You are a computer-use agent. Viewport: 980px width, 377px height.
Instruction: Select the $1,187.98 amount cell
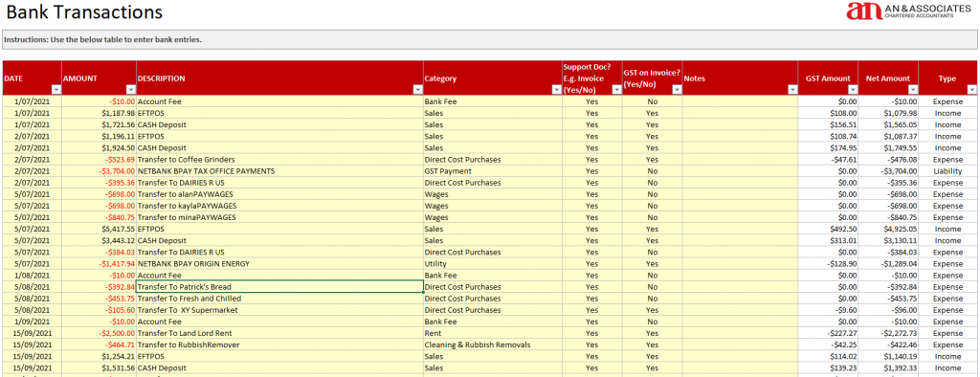(99, 113)
